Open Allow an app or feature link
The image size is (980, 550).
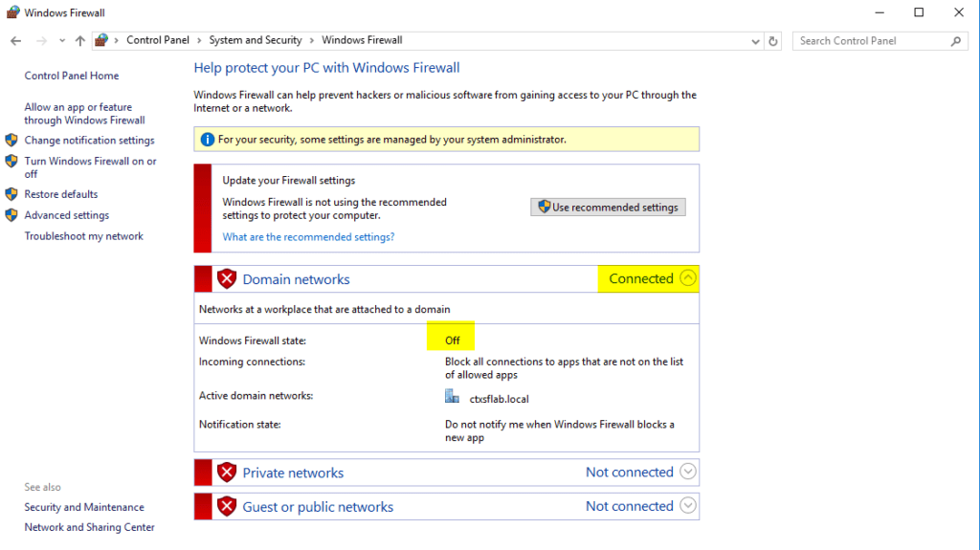pos(84,114)
